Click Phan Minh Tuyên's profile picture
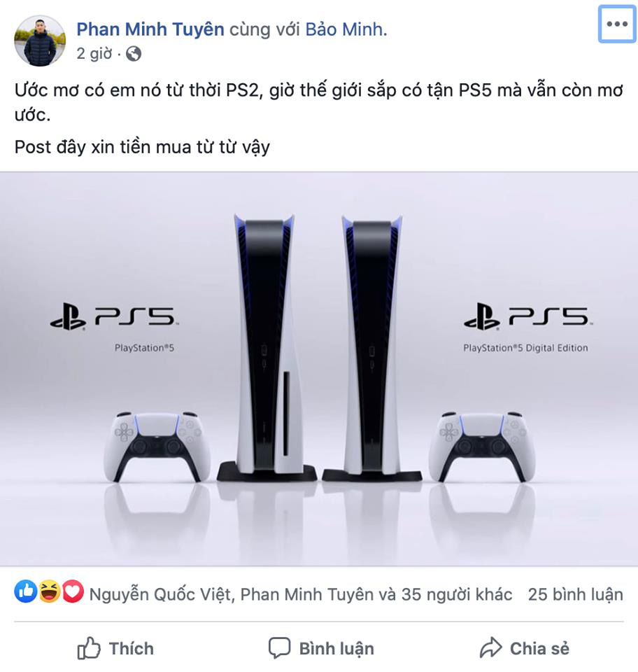 coord(40,41)
